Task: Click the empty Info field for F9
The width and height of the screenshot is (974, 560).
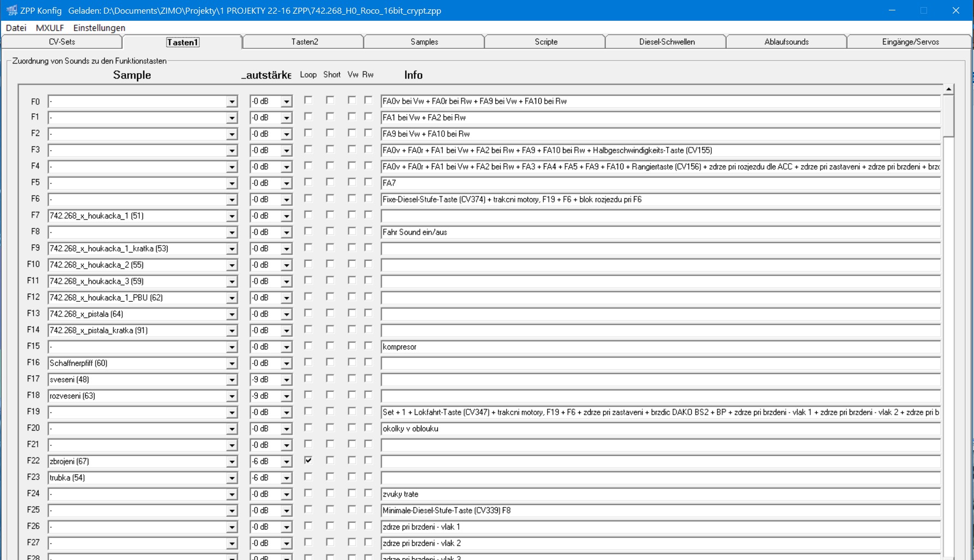Action: point(660,249)
